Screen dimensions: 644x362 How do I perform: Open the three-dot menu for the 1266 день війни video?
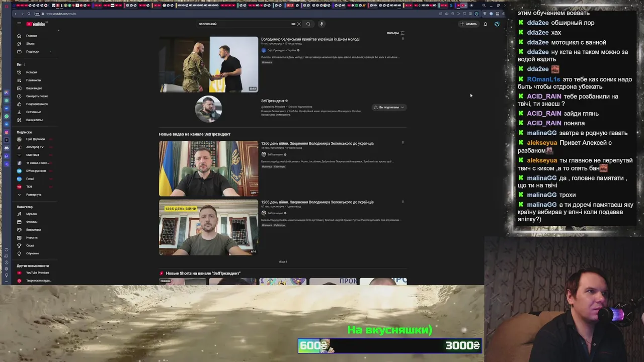(x=403, y=143)
